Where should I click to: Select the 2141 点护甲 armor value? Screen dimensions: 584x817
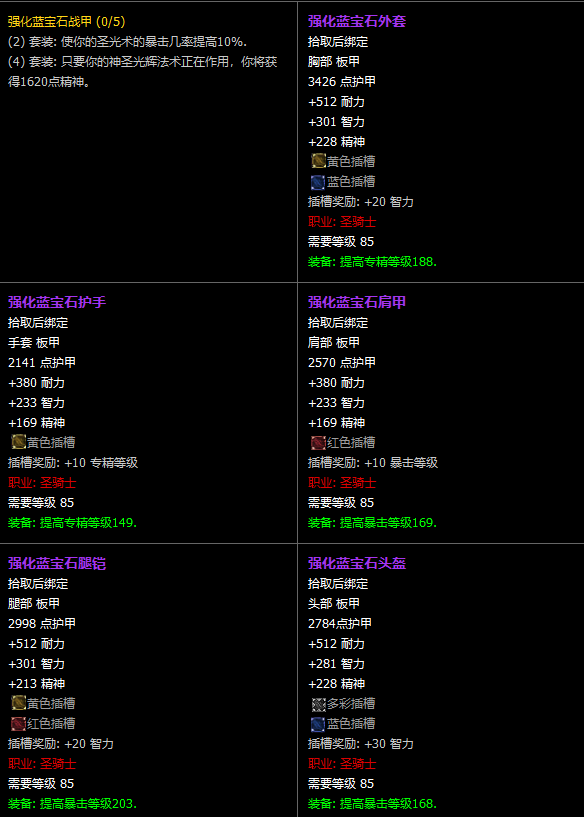click(42, 363)
